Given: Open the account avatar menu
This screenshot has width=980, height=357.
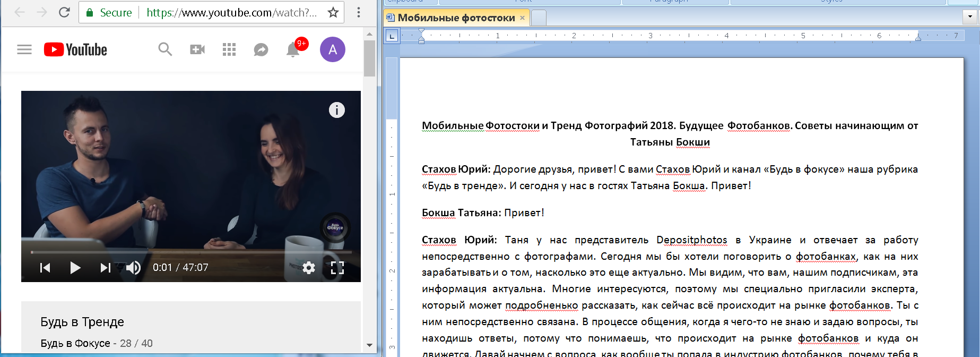Looking at the screenshot, I should tap(333, 49).
